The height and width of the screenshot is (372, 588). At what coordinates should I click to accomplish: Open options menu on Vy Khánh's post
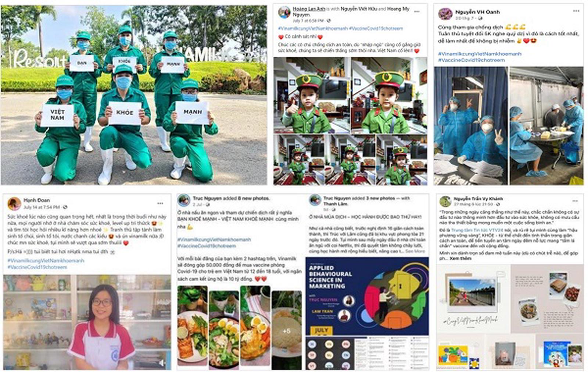coord(575,201)
